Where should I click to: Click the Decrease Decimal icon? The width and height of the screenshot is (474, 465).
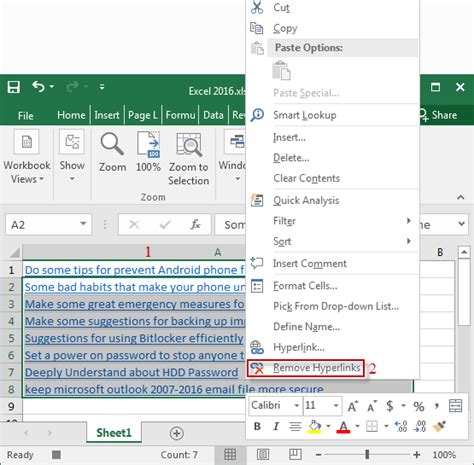(420, 426)
